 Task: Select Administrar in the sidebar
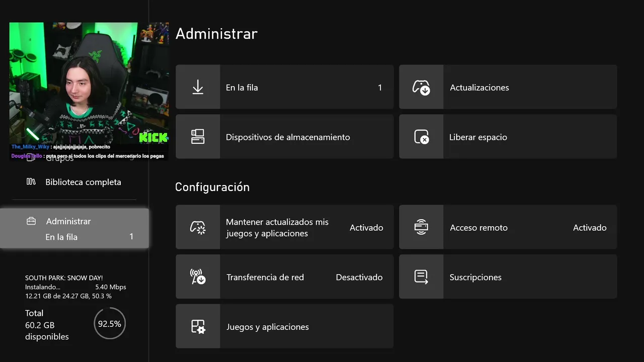pyautogui.click(x=68, y=221)
